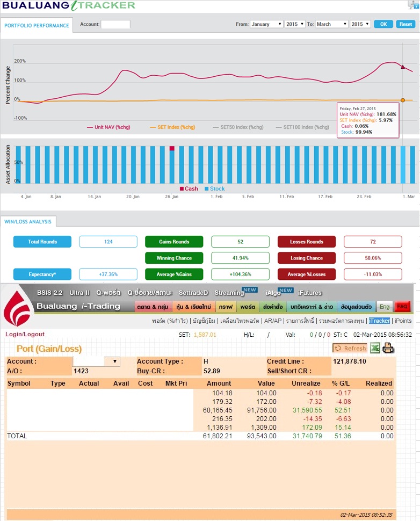Open iFutures menu item
This screenshot has width=420, height=521.
pos(310,293)
